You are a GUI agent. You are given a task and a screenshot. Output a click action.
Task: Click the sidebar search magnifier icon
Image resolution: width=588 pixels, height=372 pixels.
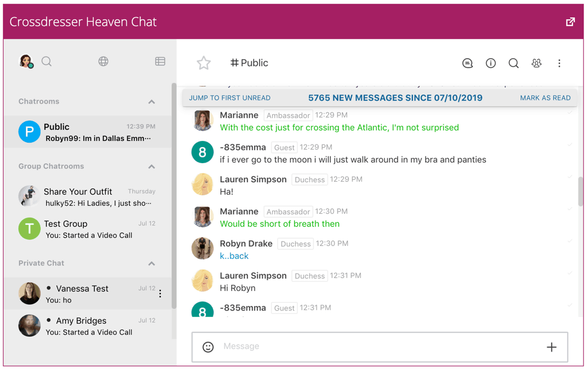[46, 61]
